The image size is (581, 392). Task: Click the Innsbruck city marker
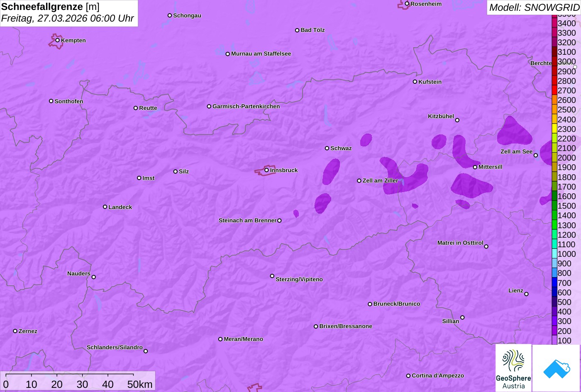266,170
